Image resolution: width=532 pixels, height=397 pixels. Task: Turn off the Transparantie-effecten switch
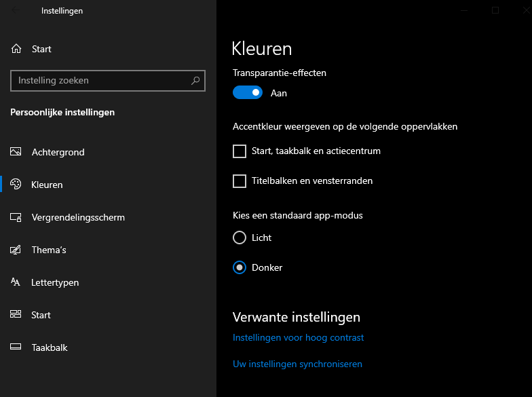[248, 93]
